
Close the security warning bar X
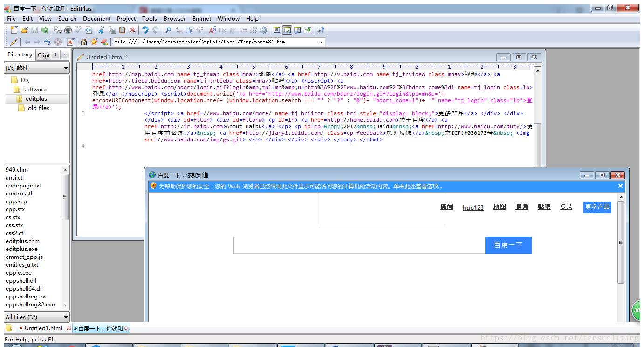click(620, 186)
